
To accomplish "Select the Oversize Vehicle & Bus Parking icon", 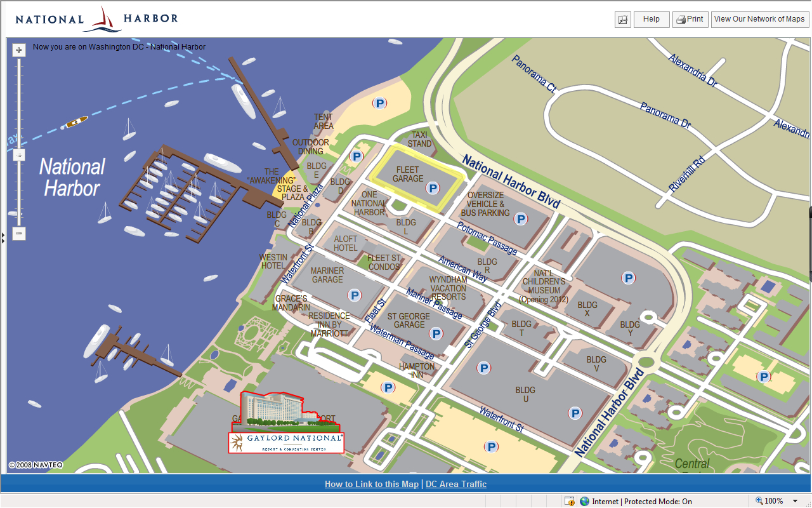I will 521,219.
